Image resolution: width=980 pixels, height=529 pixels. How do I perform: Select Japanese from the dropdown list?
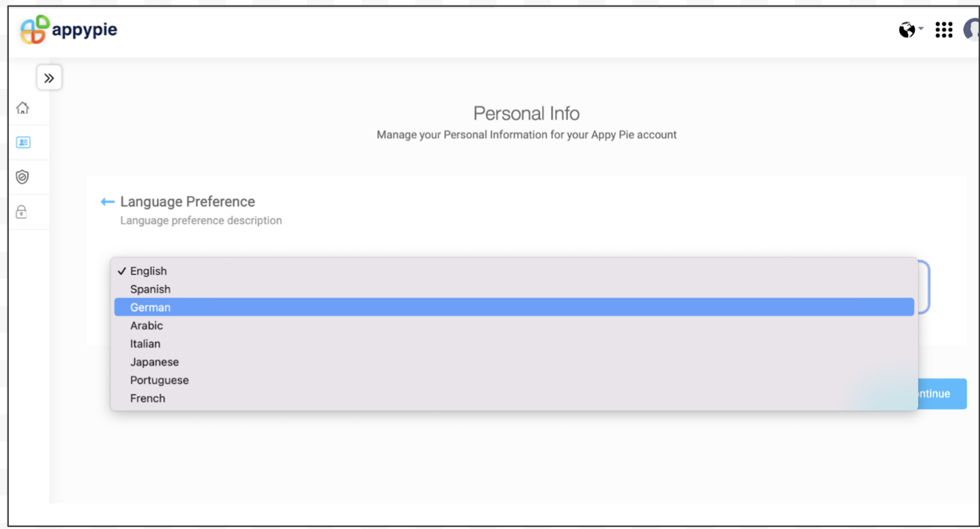click(x=155, y=362)
